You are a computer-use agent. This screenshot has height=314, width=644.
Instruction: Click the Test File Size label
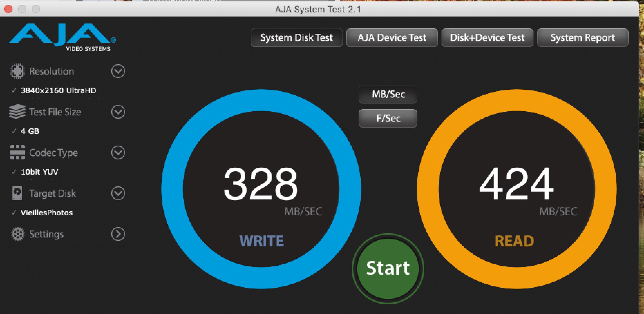55,112
